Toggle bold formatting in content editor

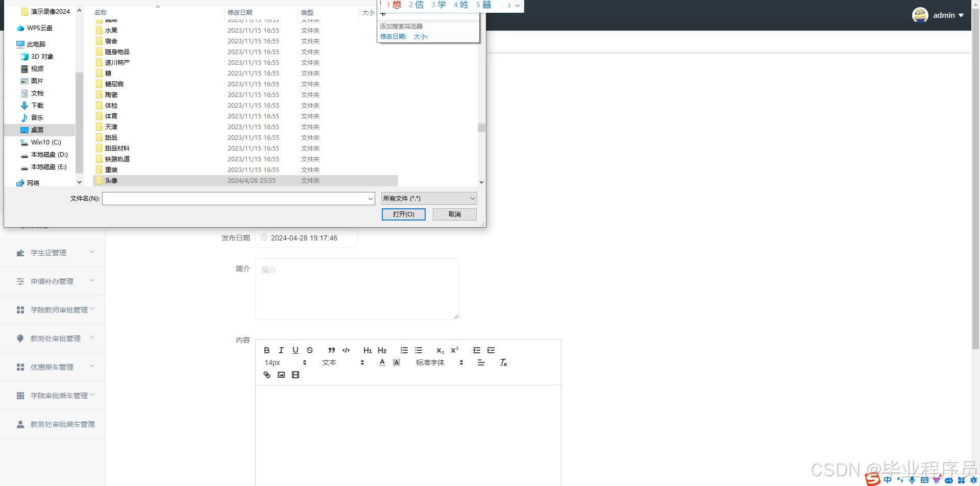(266, 350)
